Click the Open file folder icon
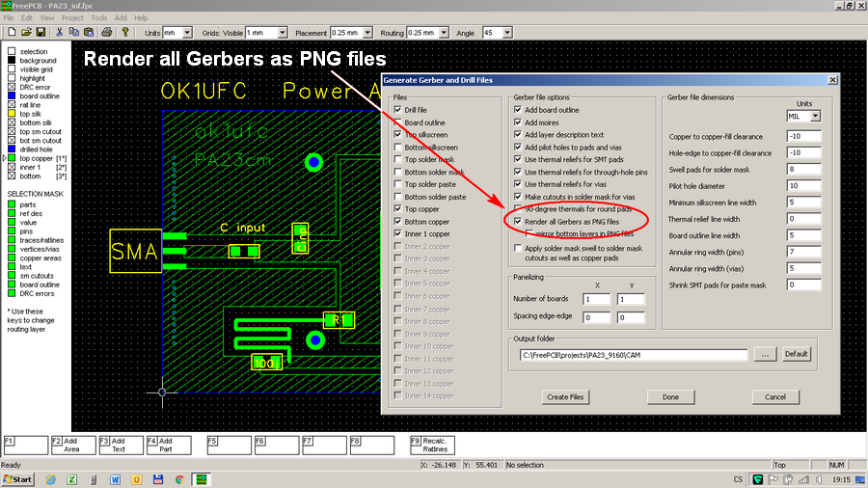The image size is (868, 488). [25, 32]
